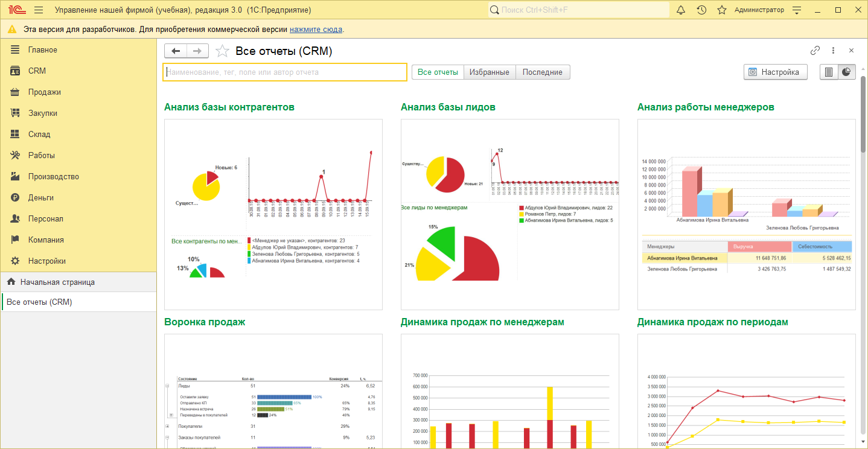Open the Главное section
Image resolution: width=868 pixels, height=449 pixels.
tap(78, 49)
